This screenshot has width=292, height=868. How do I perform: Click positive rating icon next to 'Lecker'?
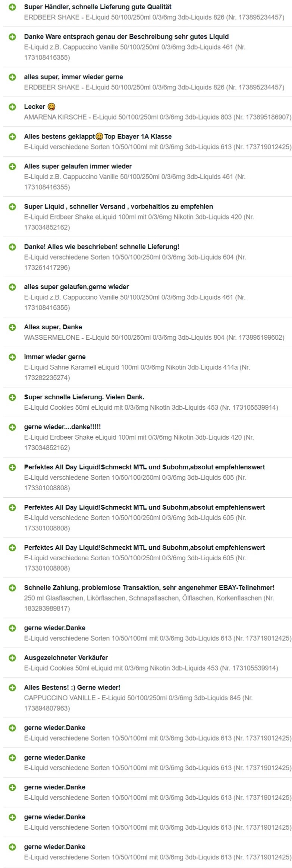pyautogui.click(x=12, y=107)
